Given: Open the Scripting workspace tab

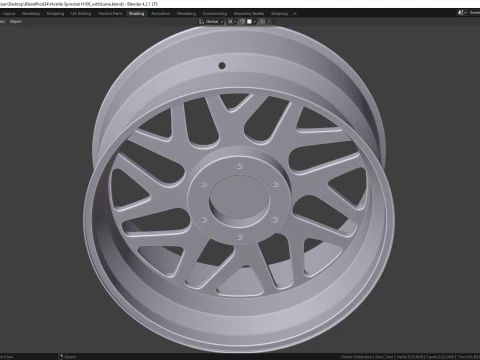Looking at the screenshot, I should (279, 14).
